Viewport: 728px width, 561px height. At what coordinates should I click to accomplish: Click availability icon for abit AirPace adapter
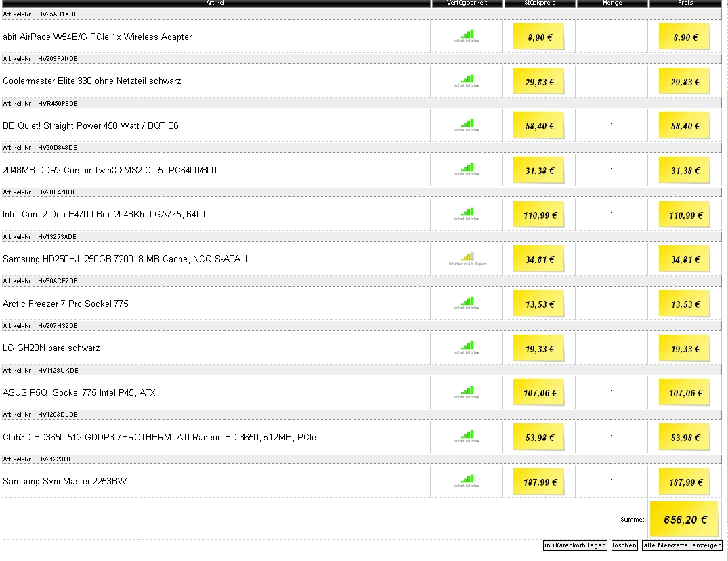[467, 36]
